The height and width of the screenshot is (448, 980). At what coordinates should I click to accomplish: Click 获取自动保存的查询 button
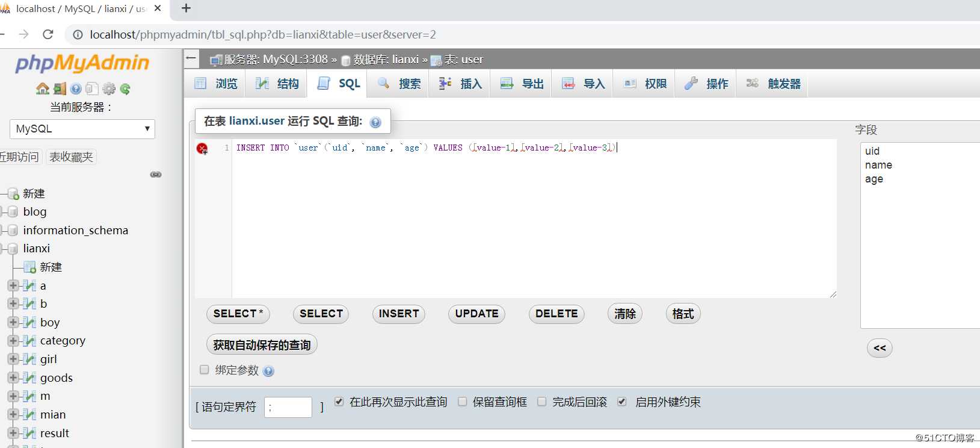coord(262,345)
